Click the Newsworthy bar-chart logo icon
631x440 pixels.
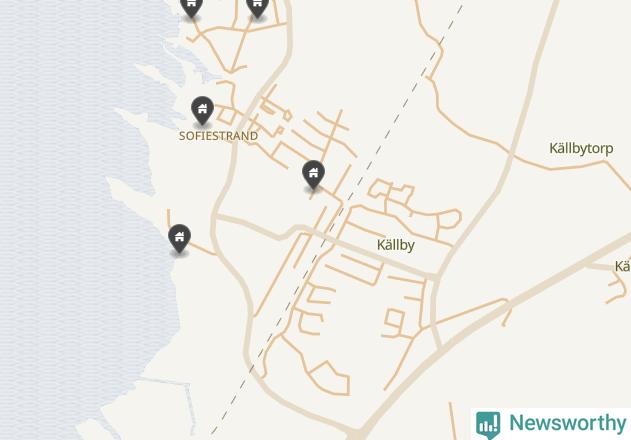pos(488,425)
